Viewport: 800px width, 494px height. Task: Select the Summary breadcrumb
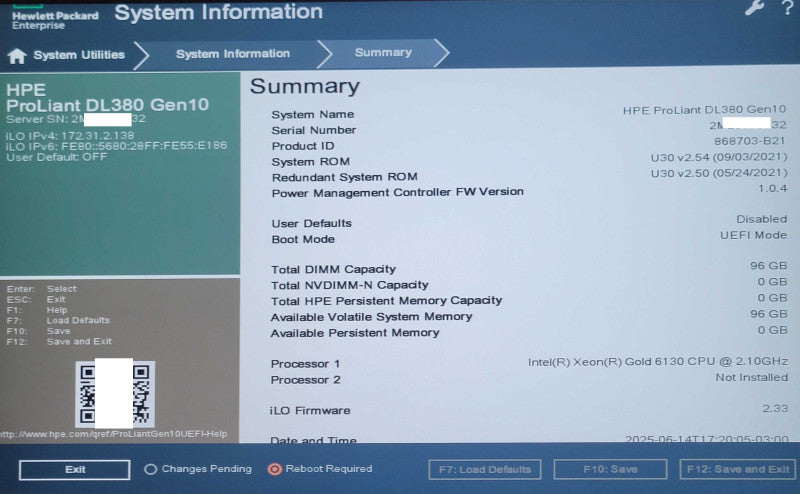(383, 52)
